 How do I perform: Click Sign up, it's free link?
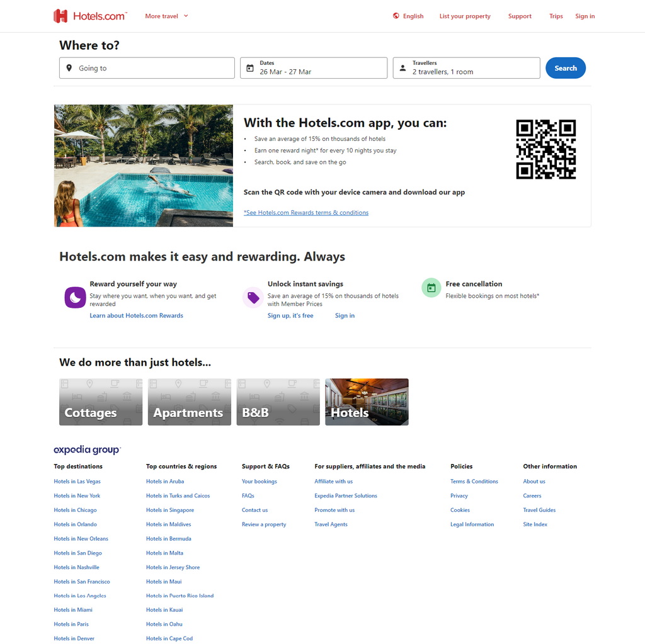290,315
